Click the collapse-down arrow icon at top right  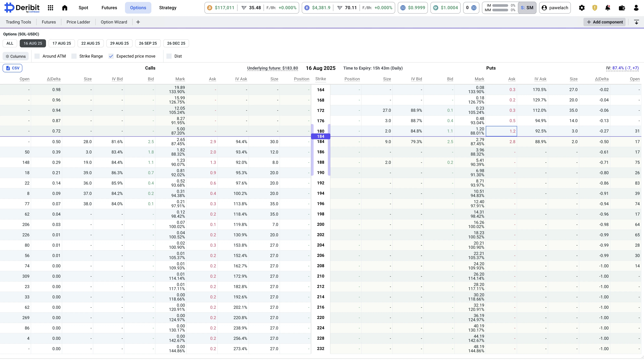[x=637, y=22]
